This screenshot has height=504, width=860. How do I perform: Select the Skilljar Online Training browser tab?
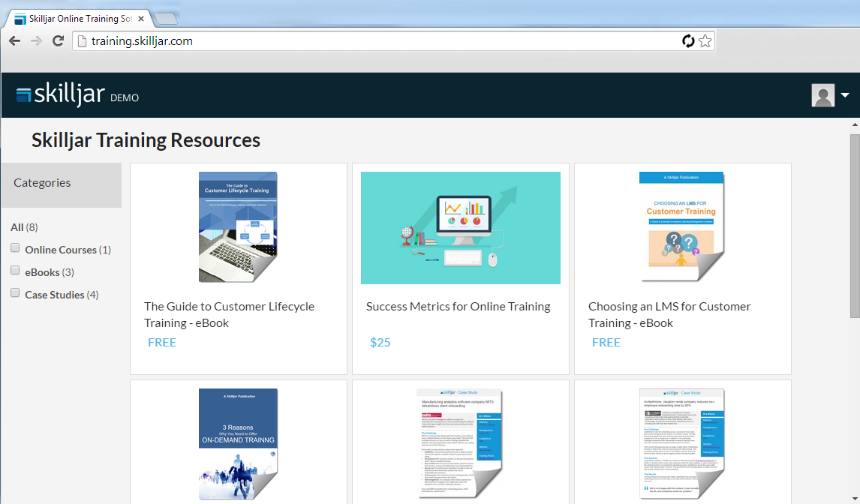tap(80, 19)
